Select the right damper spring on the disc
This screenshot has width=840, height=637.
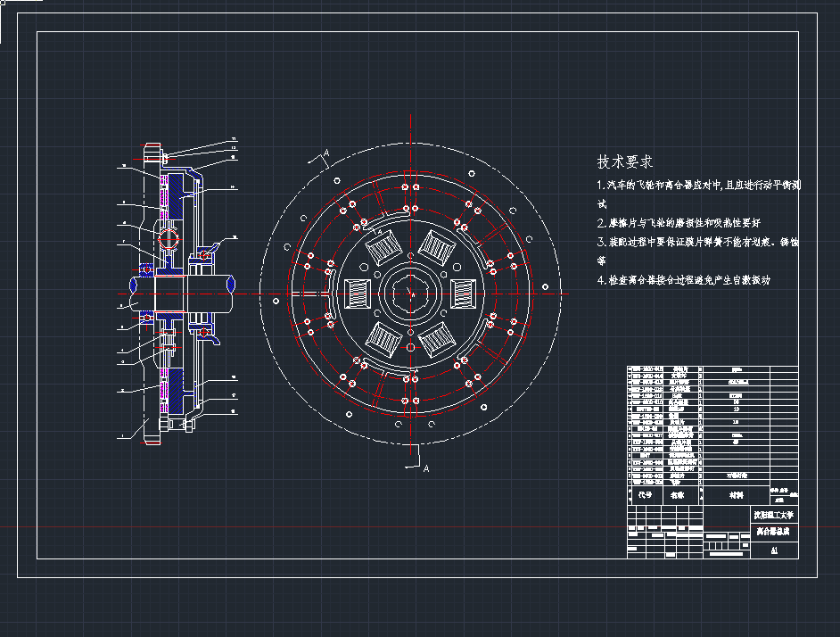coord(465,292)
